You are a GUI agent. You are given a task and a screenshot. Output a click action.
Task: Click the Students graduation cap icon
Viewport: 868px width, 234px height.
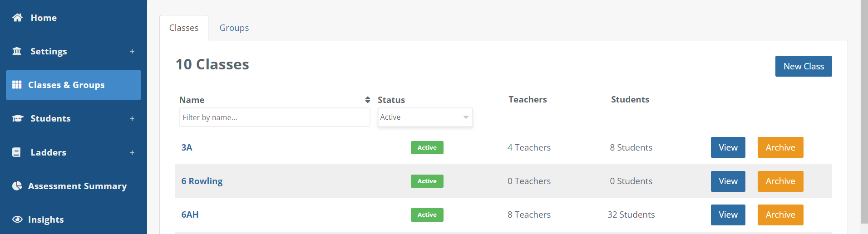(x=17, y=118)
